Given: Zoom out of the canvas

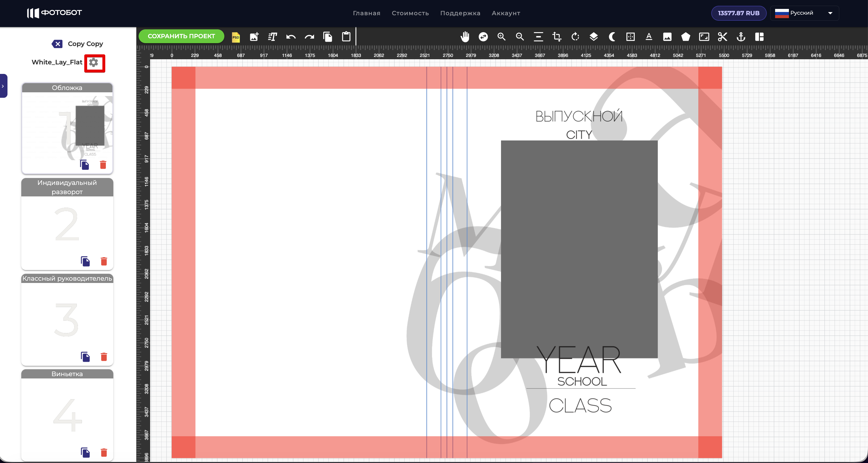Looking at the screenshot, I should pyautogui.click(x=520, y=37).
